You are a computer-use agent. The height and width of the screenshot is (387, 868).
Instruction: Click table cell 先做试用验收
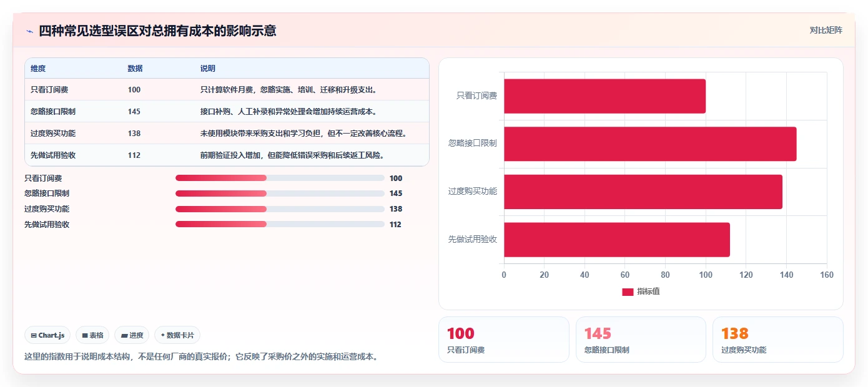53,155
